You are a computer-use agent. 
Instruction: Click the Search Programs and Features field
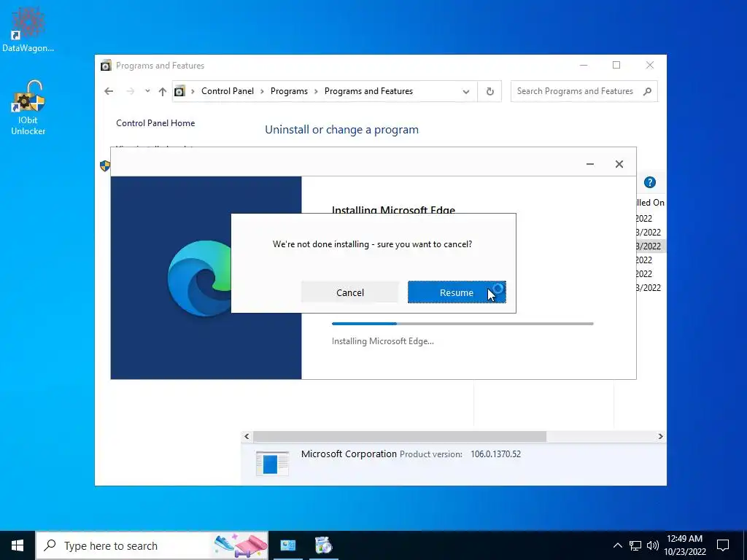[x=584, y=91]
